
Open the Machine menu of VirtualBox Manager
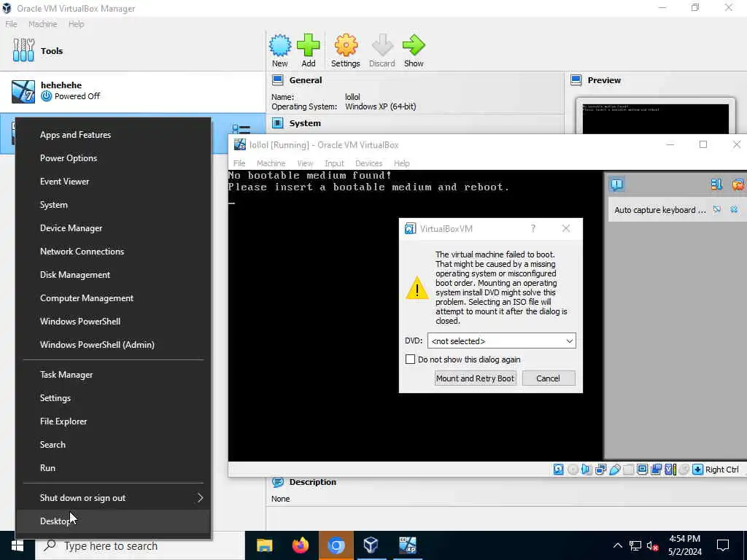[42, 24]
